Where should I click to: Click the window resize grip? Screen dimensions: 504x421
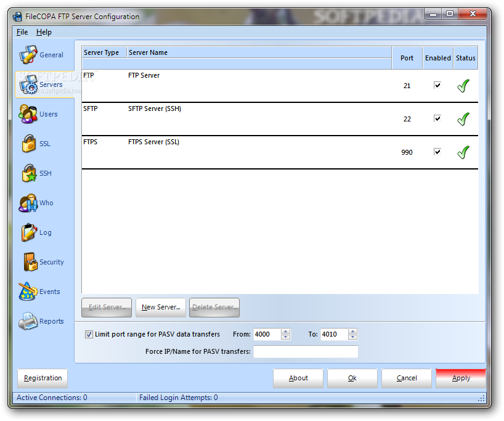point(481,399)
